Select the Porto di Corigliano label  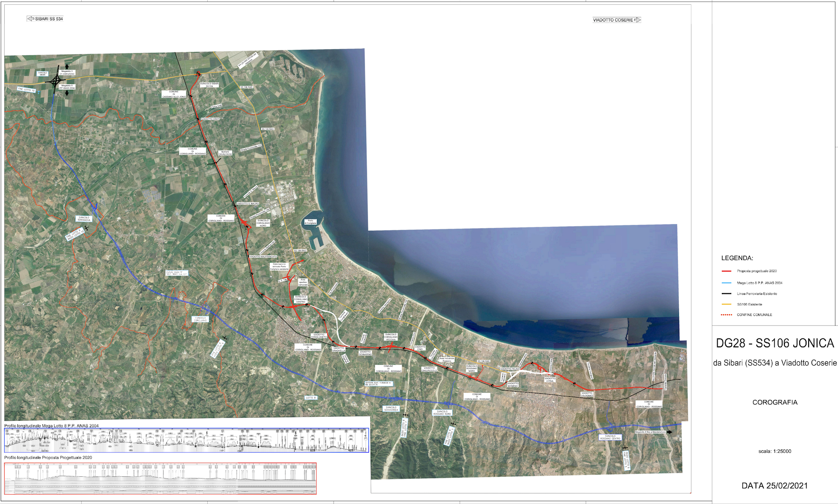(311, 222)
